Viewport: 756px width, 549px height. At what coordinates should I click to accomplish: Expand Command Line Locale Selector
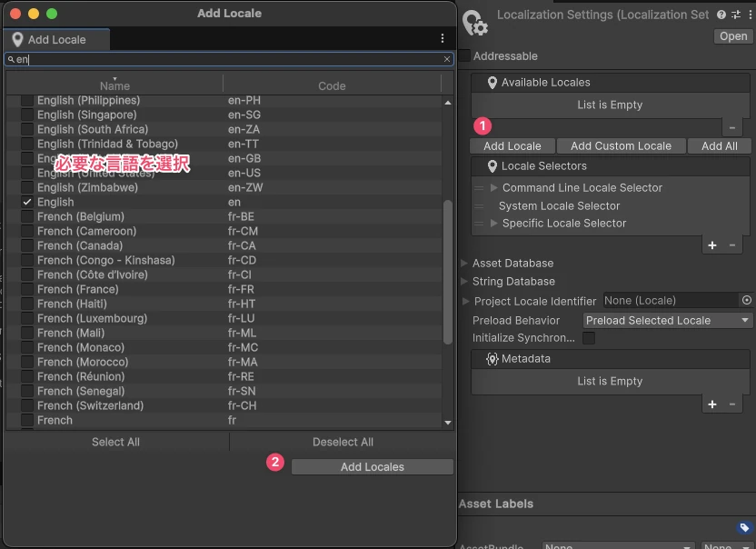click(x=493, y=187)
